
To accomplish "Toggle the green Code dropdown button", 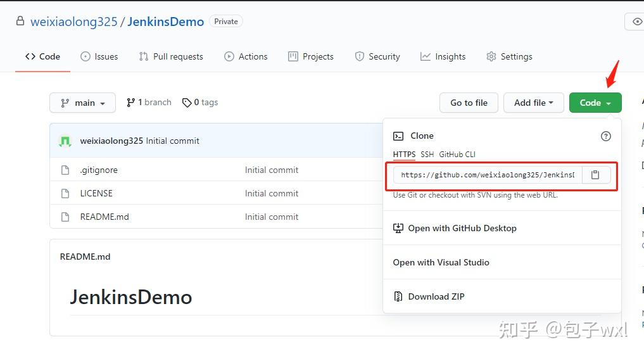I will [595, 103].
